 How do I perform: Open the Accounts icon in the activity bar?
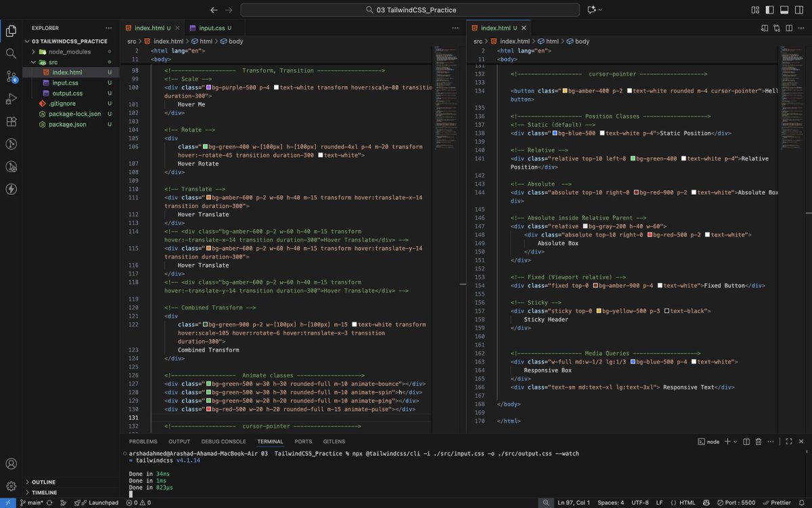11,464
